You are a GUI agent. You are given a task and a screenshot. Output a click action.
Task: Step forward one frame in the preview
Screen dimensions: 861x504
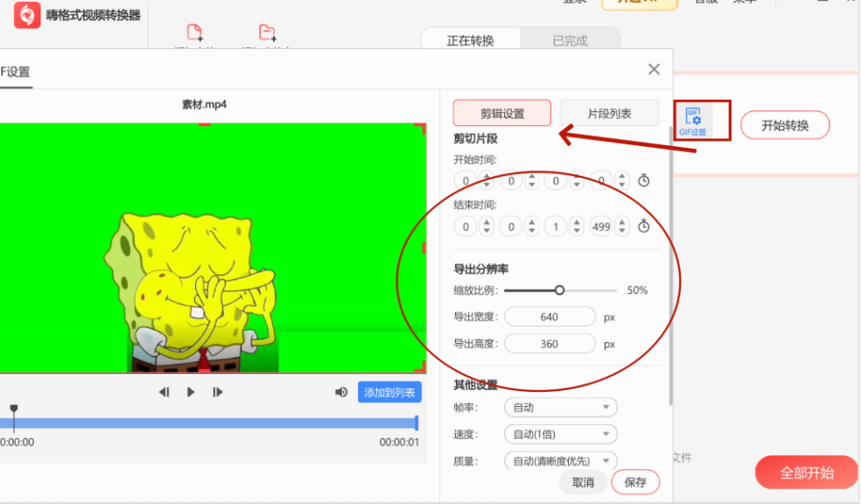(217, 392)
